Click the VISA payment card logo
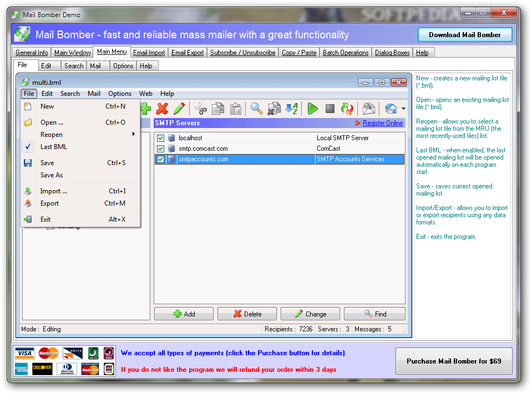Viewport: 532px width, 394px height. (24, 354)
